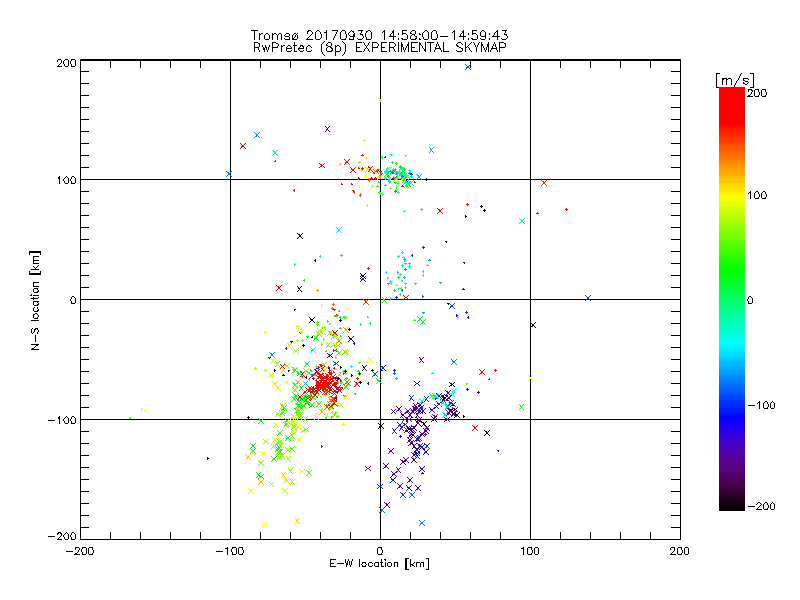Click the colorbar label '0'
Image resolution: width=800 pixels, height=600 pixels.
[x=750, y=300]
